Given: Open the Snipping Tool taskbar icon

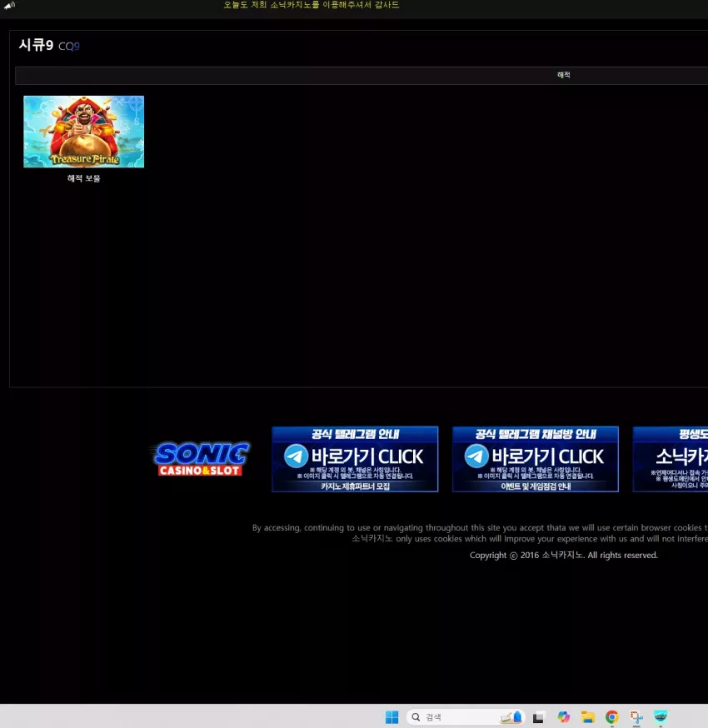Looking at the screenshot, I should coord(636,717).
